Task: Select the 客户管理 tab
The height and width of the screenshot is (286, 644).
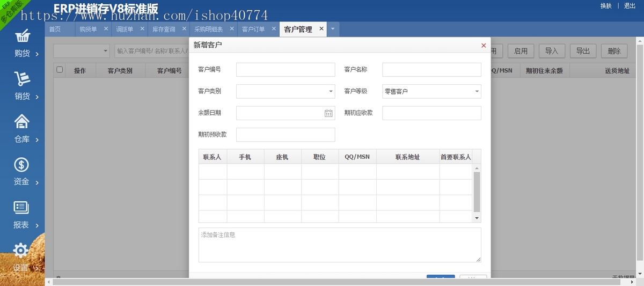Action: [298, 30]
